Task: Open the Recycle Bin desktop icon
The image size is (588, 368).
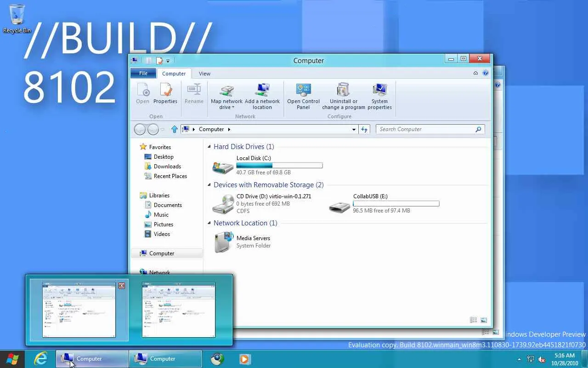Action: 17,18
